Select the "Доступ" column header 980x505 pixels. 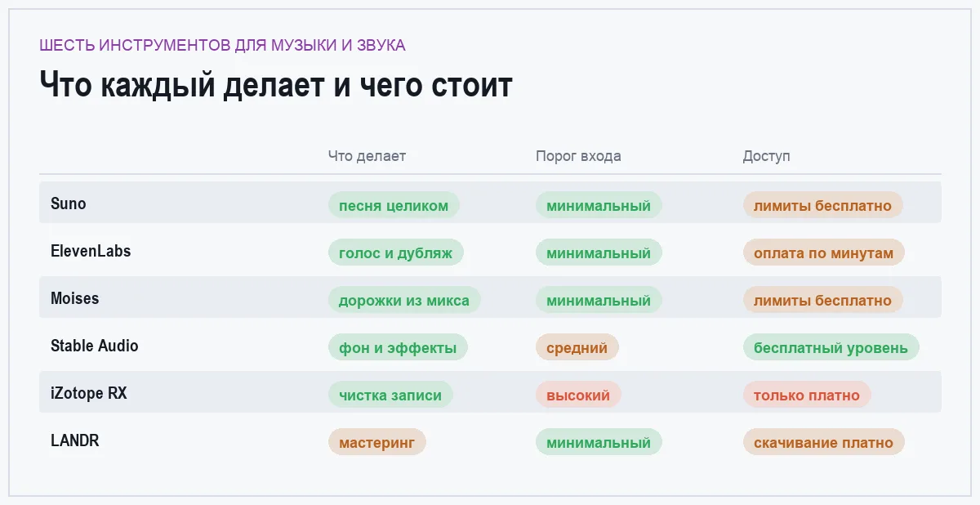(766, 156)
